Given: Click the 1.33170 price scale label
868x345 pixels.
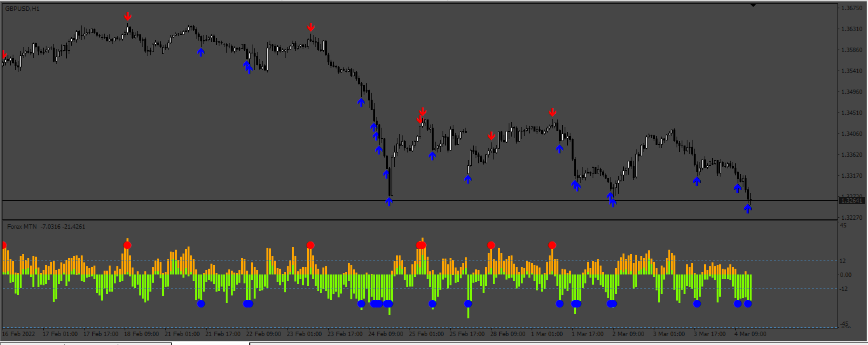Looking at the screenshot, I should coord(851,176).
